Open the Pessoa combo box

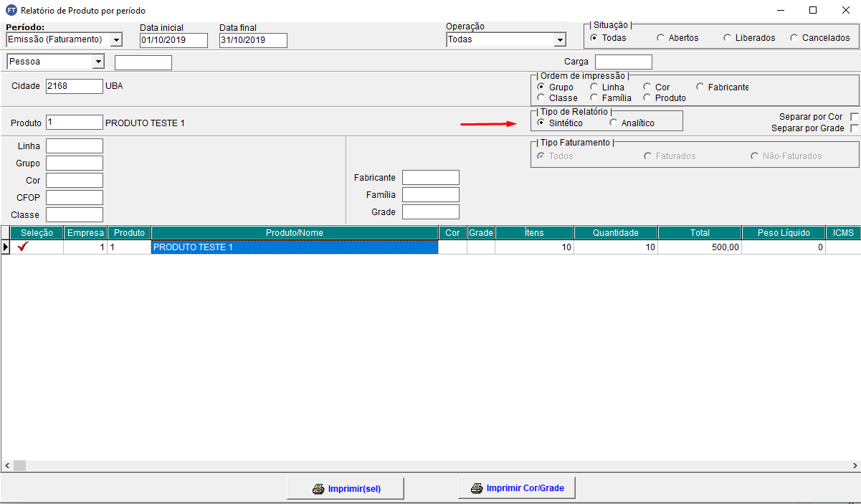click(x=98, y=62)
